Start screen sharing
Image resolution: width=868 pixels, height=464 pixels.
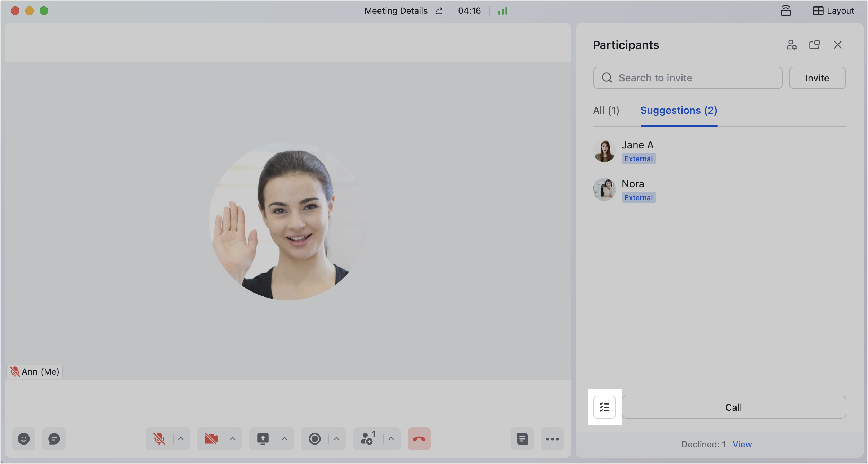[x=263, y=439]
